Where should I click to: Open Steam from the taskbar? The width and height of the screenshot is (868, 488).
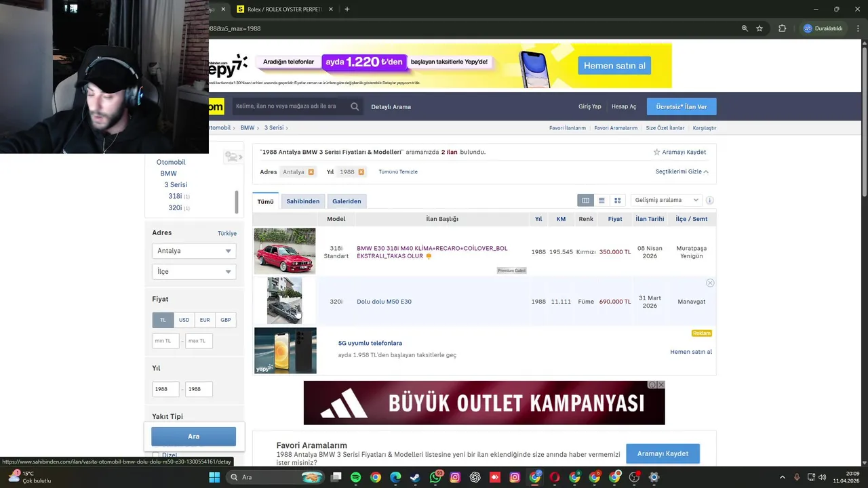point(415,477)
